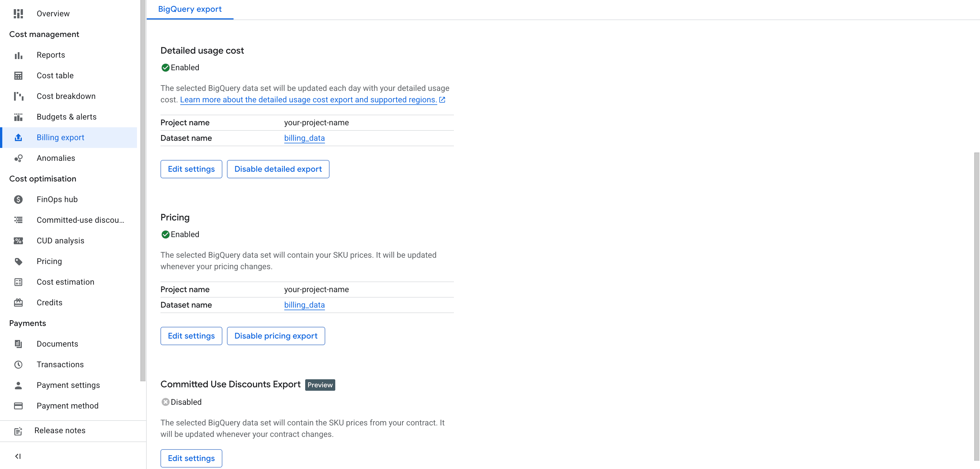The image size is (980, 469).
Task: Open Release notes from the sidebar
Action: click(x=60, y=431)
